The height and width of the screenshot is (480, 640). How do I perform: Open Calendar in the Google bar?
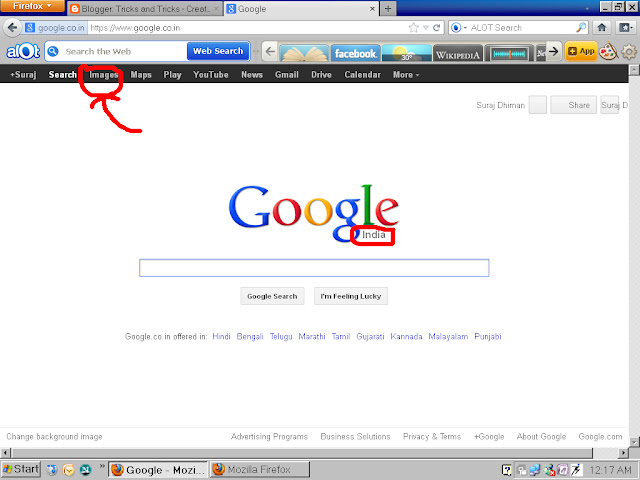pyautogui.click(x=362, y=75)
